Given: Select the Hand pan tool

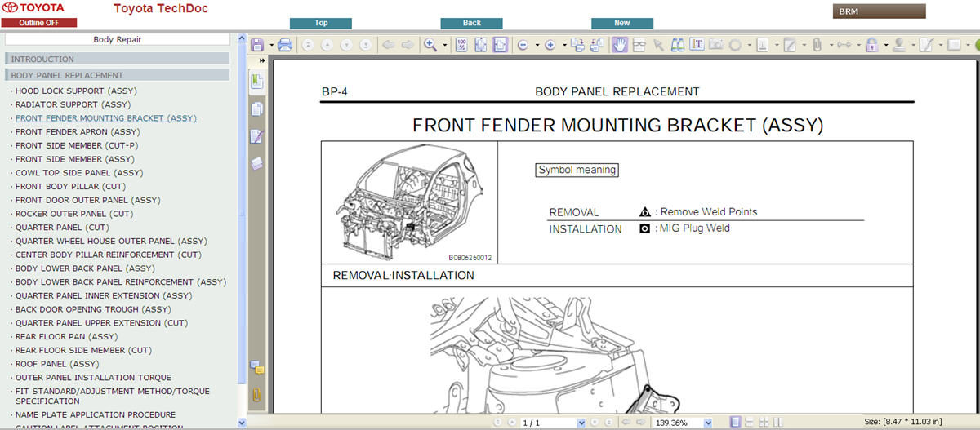Looking at the screenshot, I should point(620,45).
